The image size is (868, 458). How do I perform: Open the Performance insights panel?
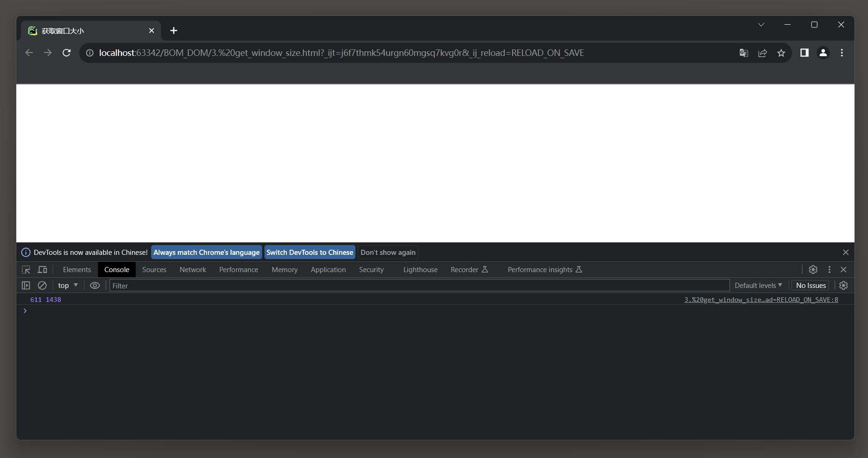pos(545,270)
